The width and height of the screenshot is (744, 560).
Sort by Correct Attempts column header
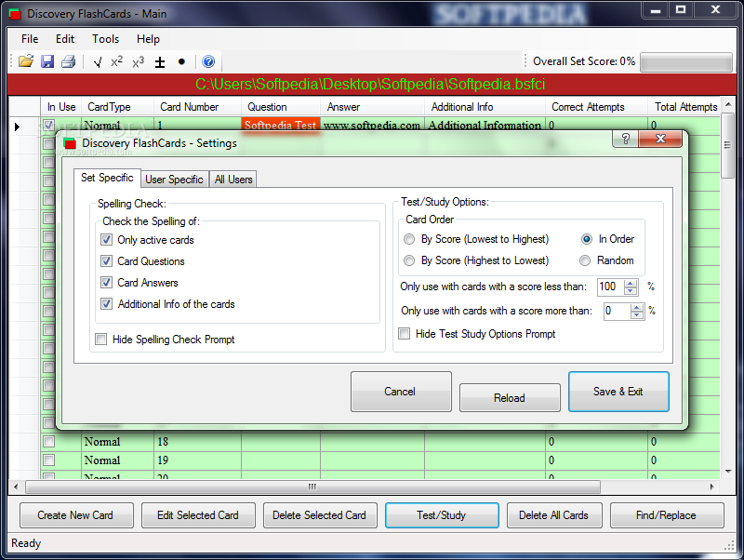click(596, 107)
